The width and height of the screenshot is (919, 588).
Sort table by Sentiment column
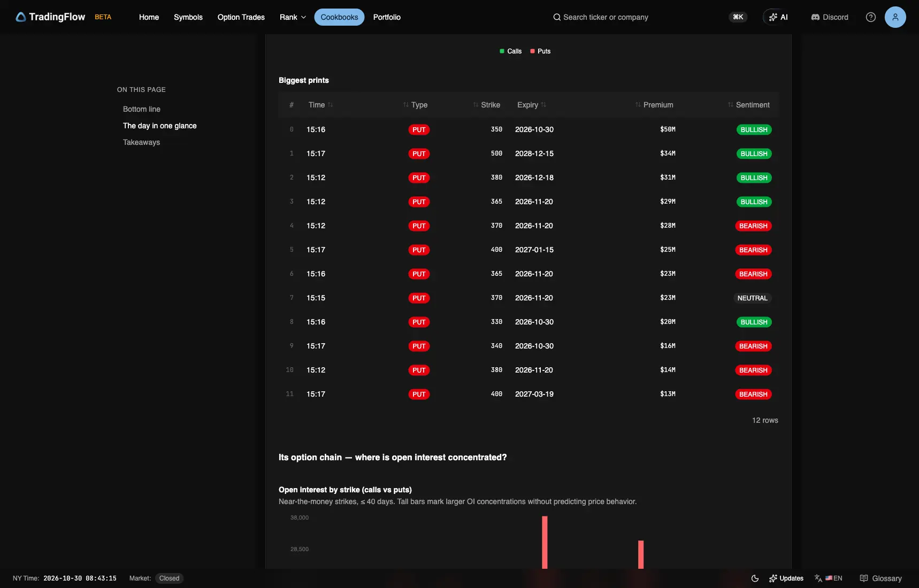click(748, 105)
